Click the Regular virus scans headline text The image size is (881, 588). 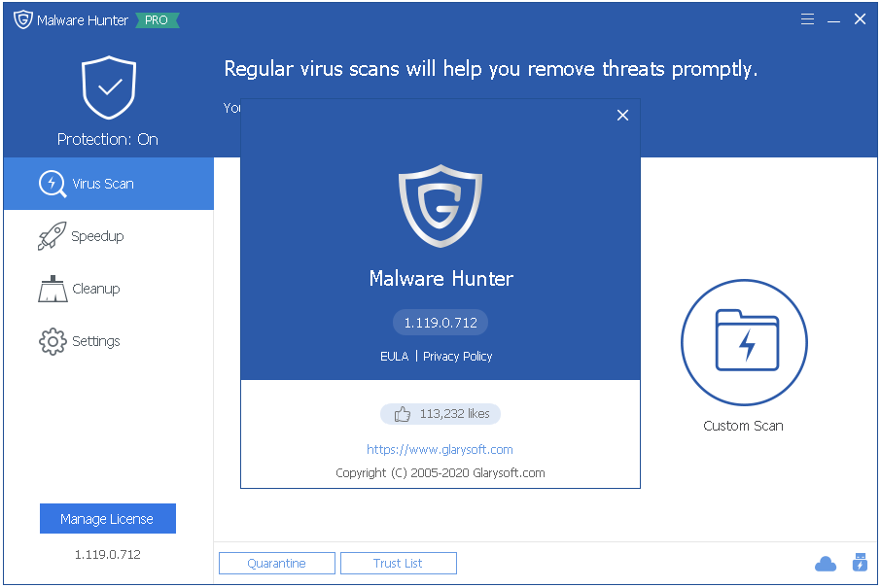(490, 69)
